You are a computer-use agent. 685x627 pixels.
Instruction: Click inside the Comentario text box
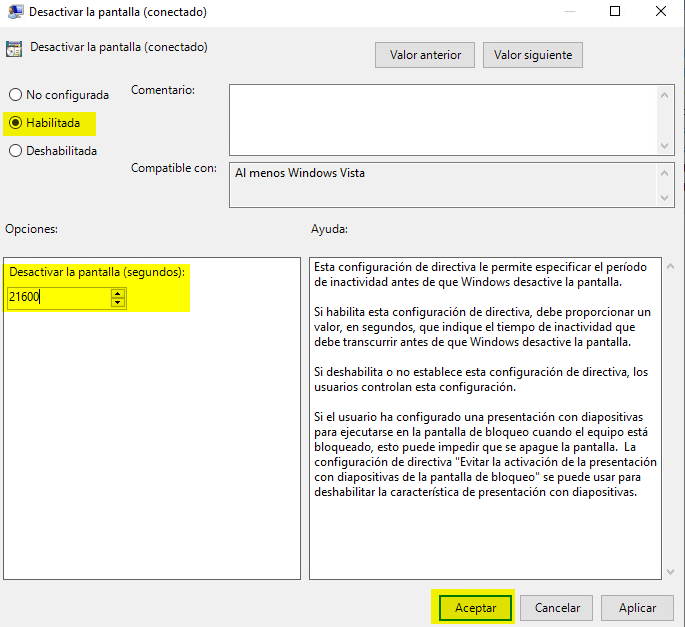[x=440, y=118]
